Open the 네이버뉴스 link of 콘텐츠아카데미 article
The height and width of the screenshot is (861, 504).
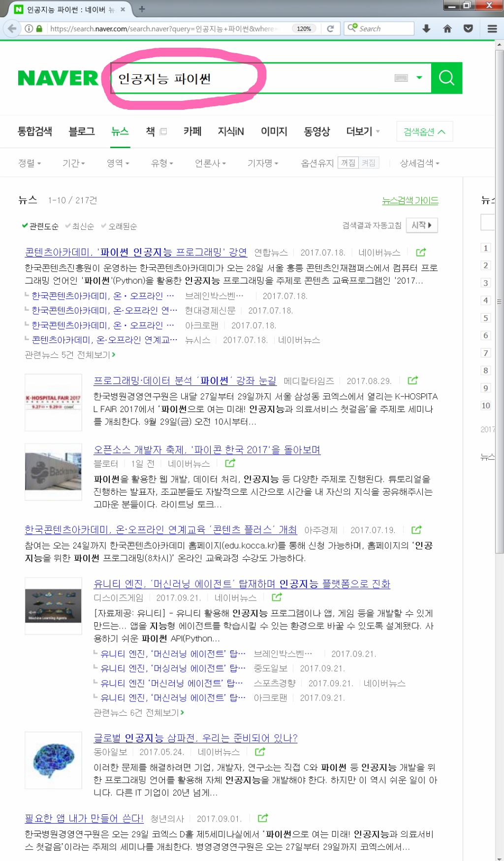pyautogui.click(x=379, y=253)
